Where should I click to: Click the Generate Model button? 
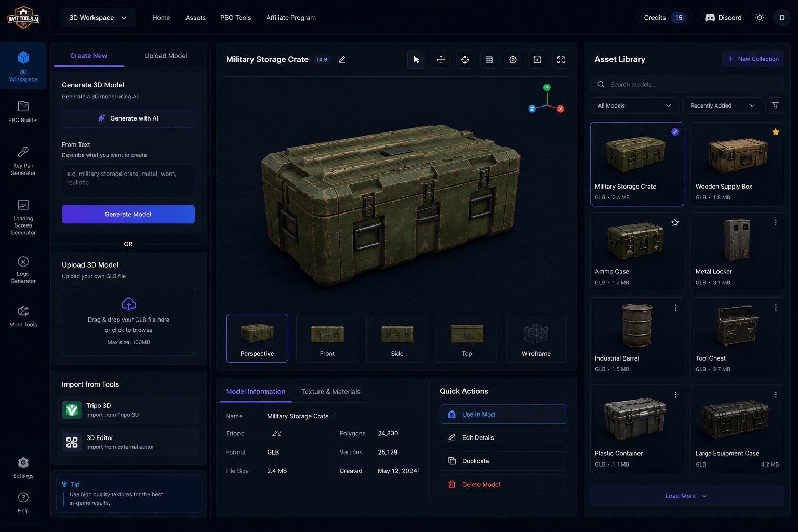tap(128, 214)
